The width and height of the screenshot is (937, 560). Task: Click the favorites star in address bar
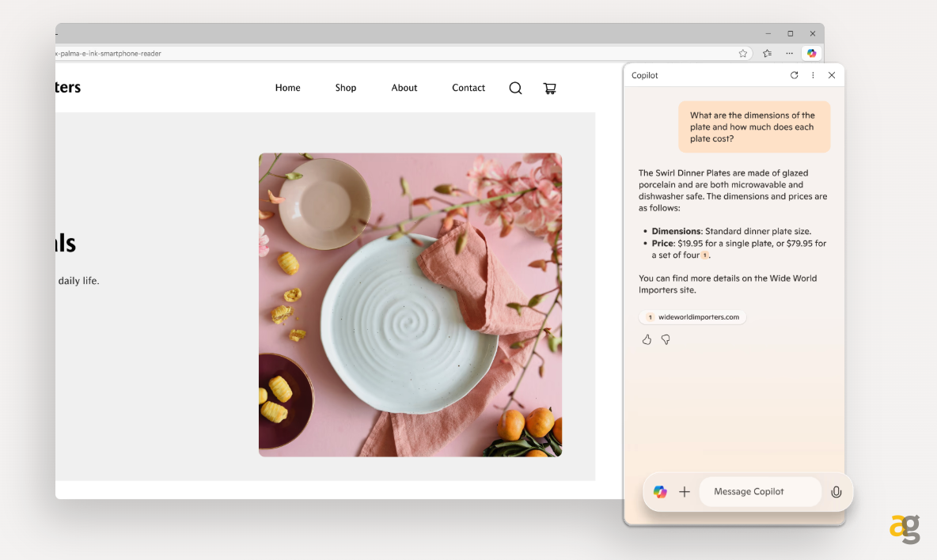click(743, 53)
